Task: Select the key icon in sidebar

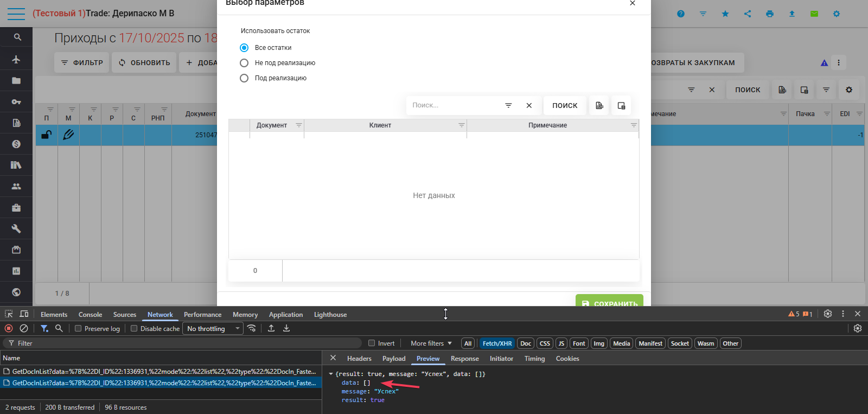Action: click(16, 101)
